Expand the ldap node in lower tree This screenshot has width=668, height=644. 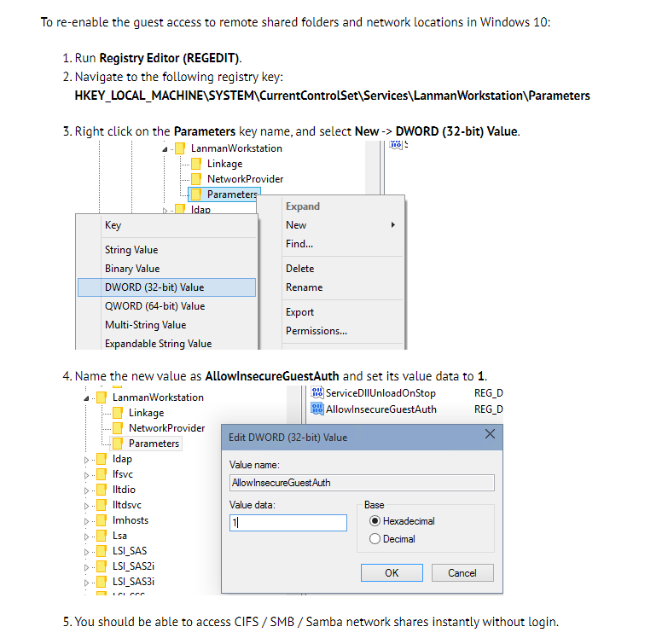click(86, 460)
